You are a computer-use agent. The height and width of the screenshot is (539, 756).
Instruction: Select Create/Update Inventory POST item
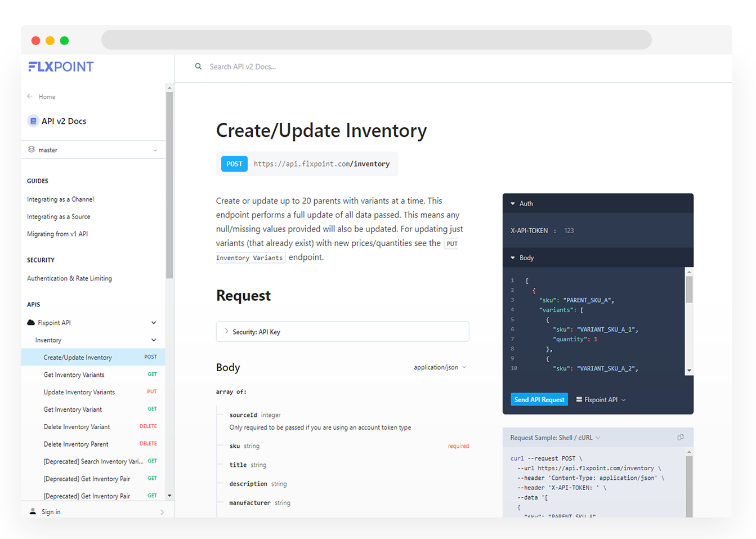point(93,357)
